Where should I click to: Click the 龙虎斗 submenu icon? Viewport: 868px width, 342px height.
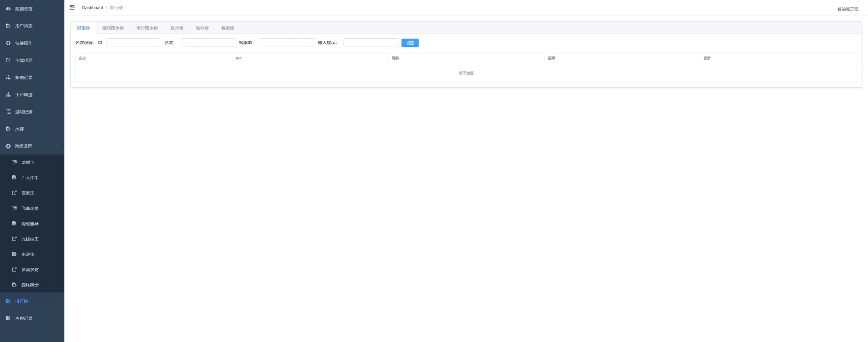(14, 162)
